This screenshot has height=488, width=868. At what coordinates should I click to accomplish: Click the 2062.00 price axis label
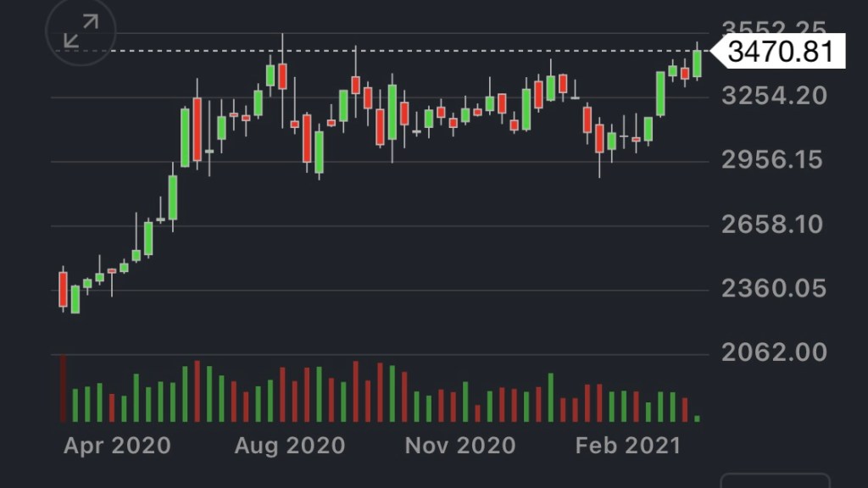coord(774,352)
